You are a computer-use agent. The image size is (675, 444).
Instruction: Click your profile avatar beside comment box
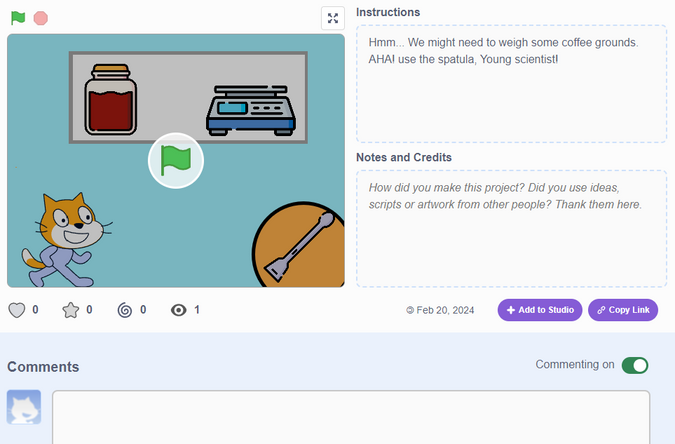pos(24,407)
